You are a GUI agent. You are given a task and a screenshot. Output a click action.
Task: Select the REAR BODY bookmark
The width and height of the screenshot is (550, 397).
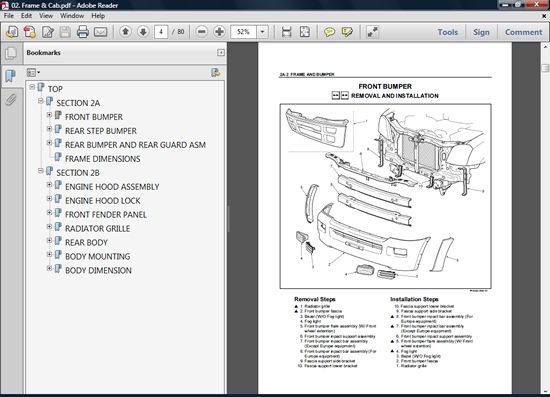[86, 243]
